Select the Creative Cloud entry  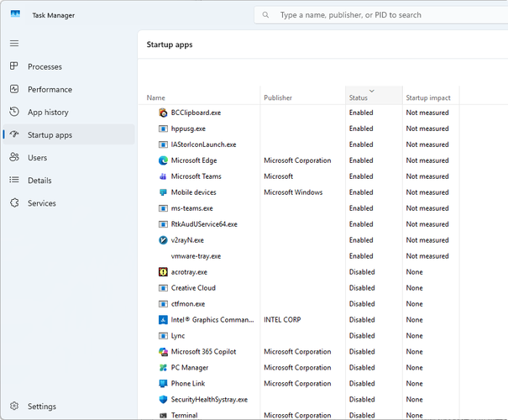coord(193,288)
